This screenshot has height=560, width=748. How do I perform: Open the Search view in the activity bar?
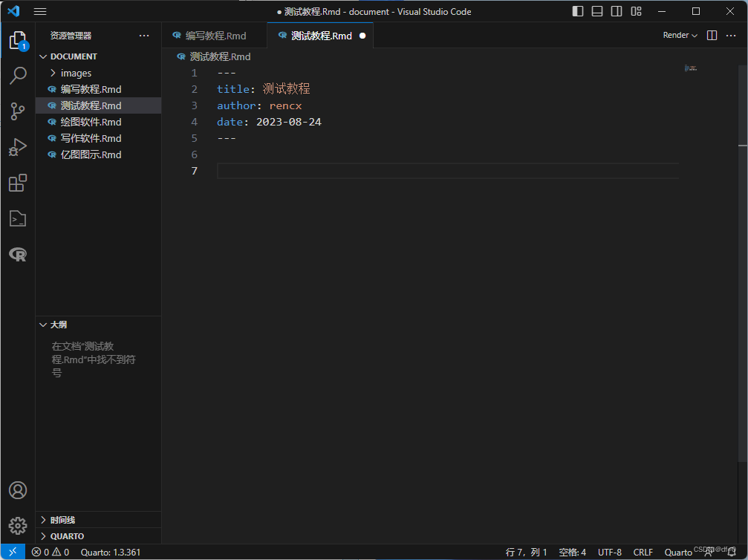coord(18,74)
